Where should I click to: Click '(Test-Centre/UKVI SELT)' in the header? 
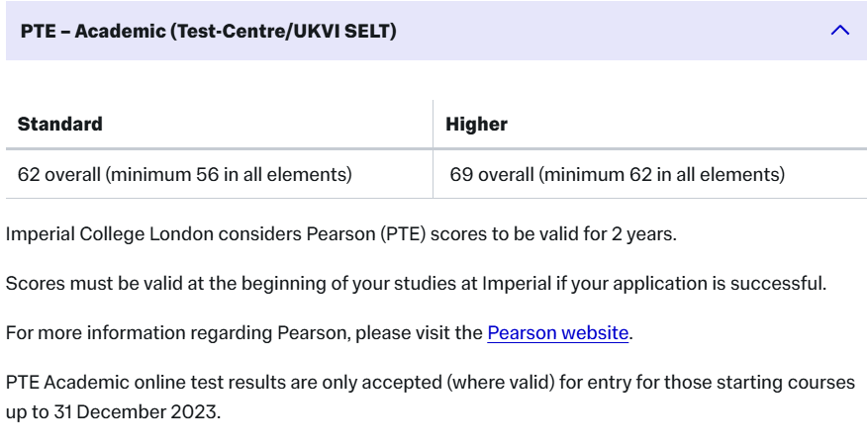click(x=285, y=32)
